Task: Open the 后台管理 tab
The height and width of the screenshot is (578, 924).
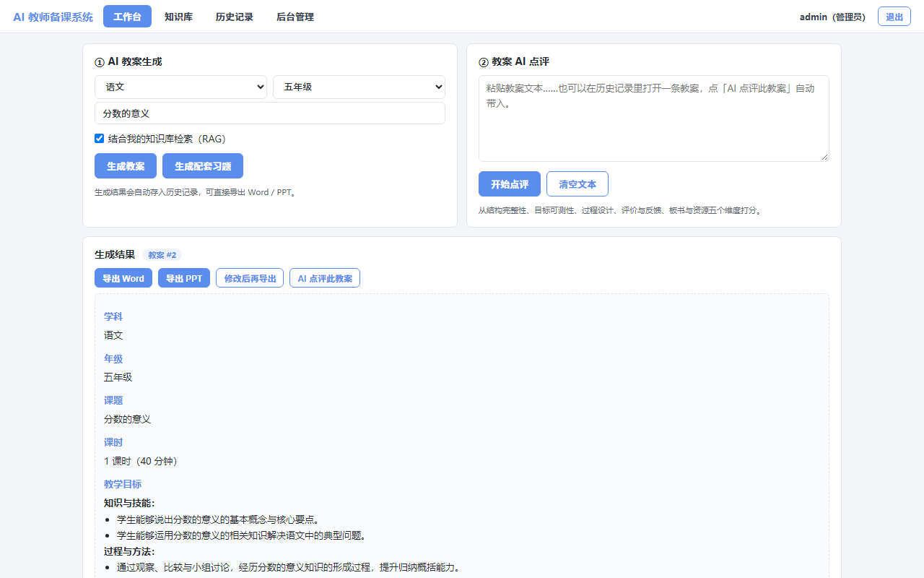Action: 295,17
